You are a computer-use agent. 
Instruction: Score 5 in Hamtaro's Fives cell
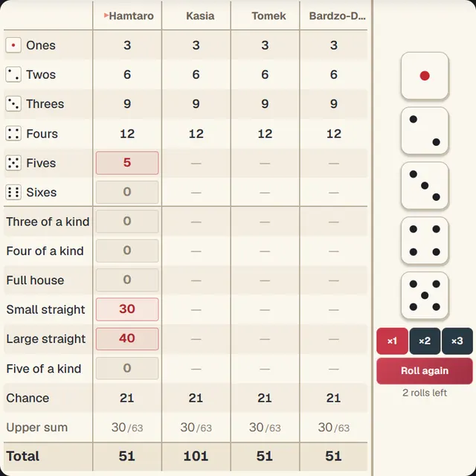click(x=127, y=163)
